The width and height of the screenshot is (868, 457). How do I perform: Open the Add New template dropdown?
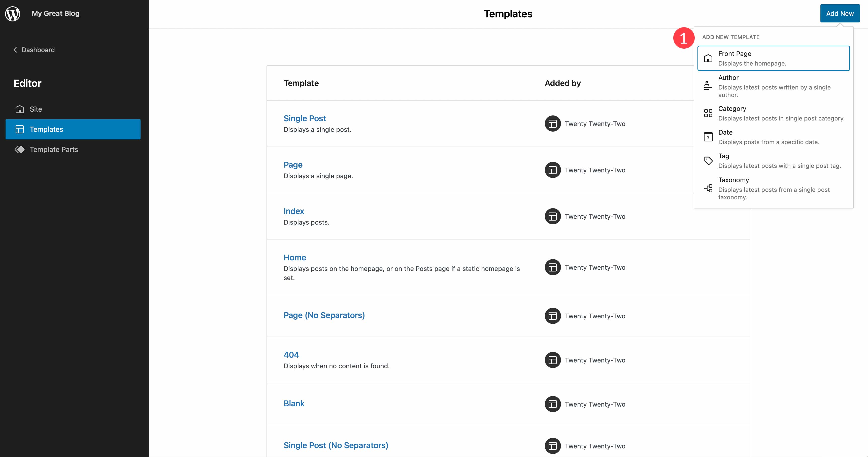(x=839, y=14)
